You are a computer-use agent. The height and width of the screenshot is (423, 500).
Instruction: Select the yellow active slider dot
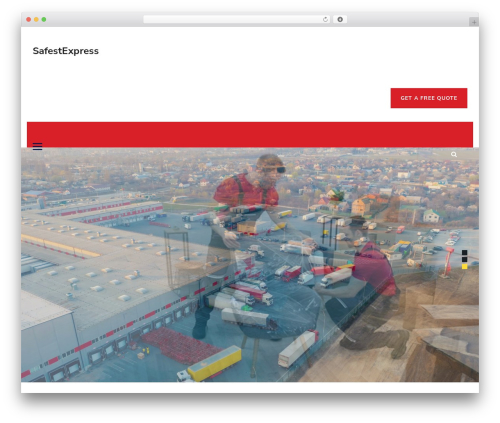tap(464, 266)
